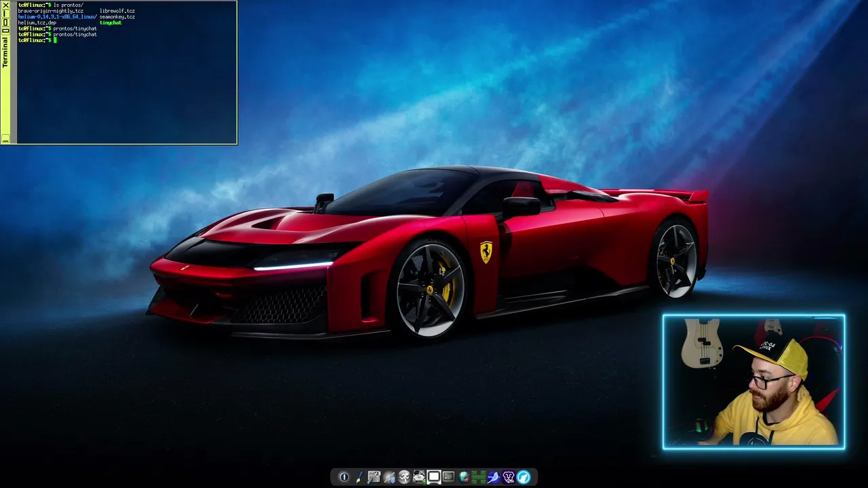Select the green tinychat executable name
Screen dimensions: 868x488
(x=111, y=22)
